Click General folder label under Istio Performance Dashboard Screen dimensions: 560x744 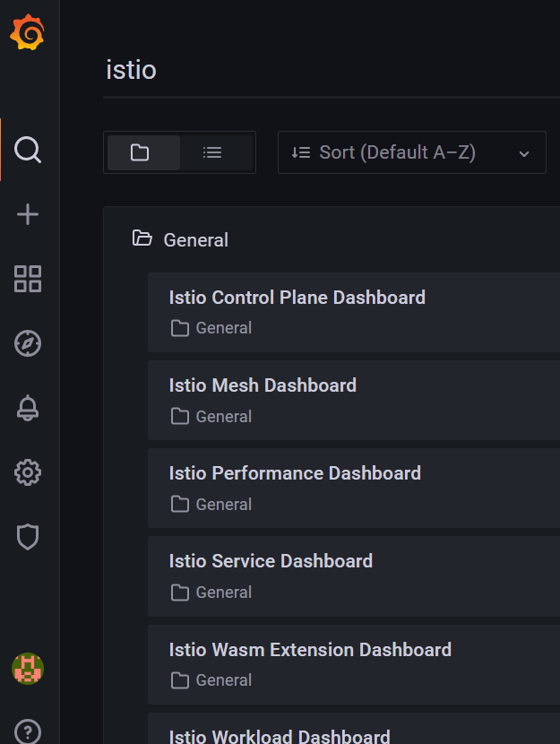[224, 504]
